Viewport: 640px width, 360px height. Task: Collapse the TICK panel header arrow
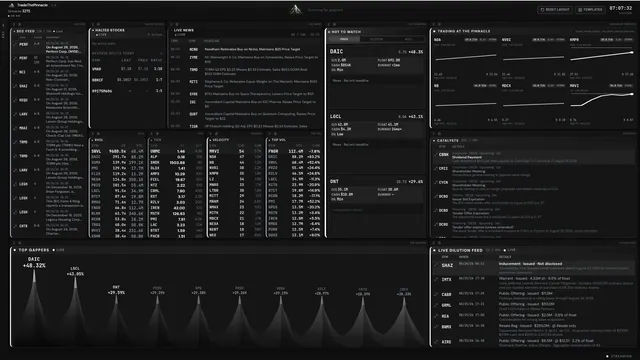click(x=151, y=140)
